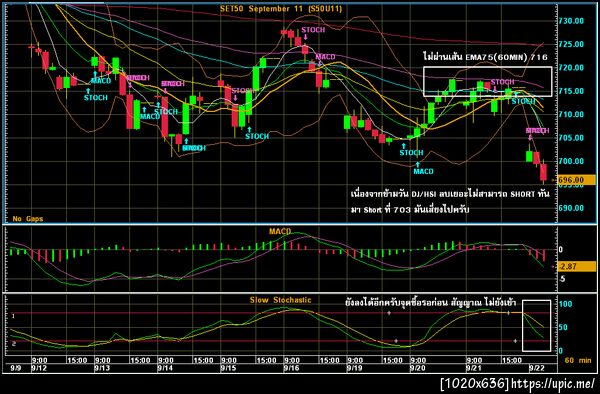The image size is (600, 394).
Task: Click the annotation line mentioning Short at 703
Action: pos(410,210)
